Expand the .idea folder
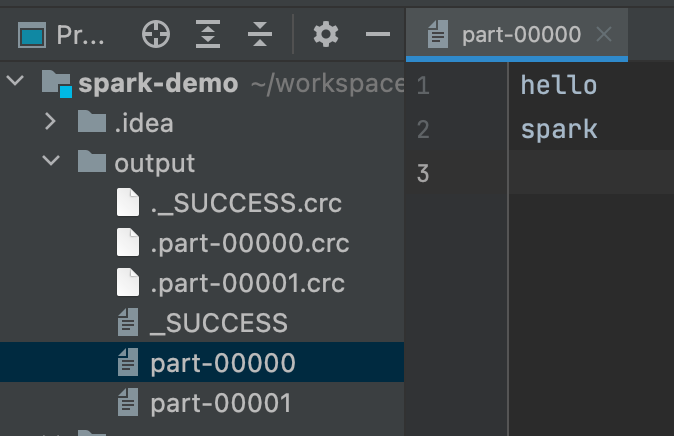Image resolution: width=674 pixels, height=436 pixels. click(51, 122)
